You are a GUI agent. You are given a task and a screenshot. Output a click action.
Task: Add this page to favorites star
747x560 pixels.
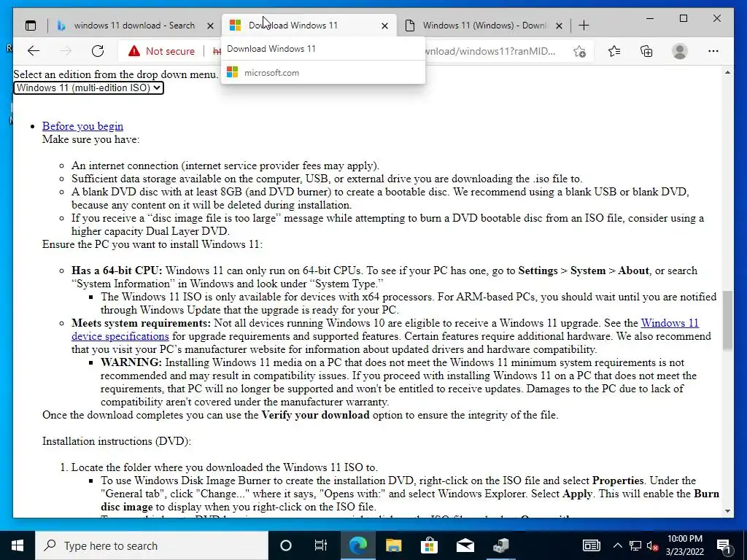coord(579,52)
